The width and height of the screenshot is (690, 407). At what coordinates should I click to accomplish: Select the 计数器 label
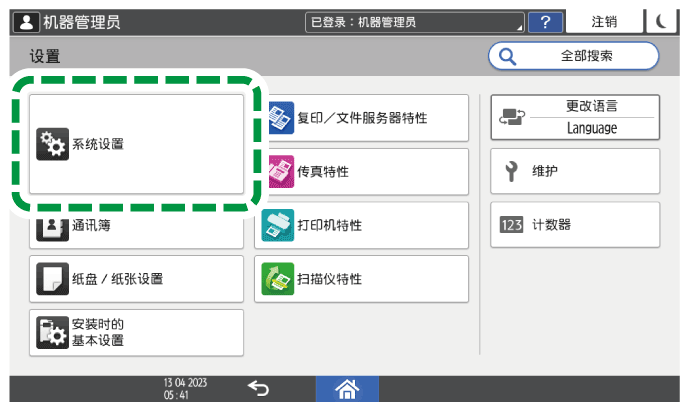pos(552,225)
